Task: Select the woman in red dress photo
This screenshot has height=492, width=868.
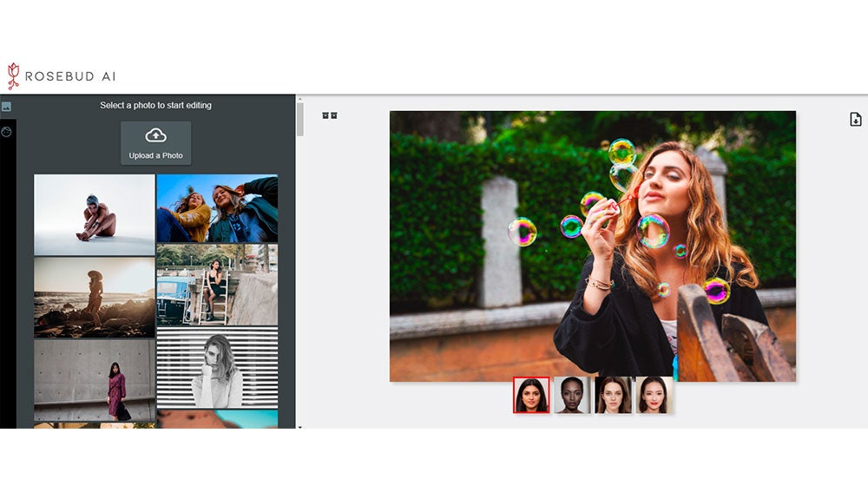Action: pos(95,379)
